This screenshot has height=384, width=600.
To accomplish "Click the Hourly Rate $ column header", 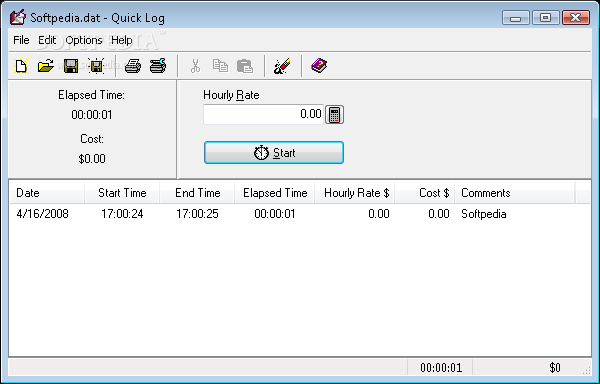I will click(355, 193).
